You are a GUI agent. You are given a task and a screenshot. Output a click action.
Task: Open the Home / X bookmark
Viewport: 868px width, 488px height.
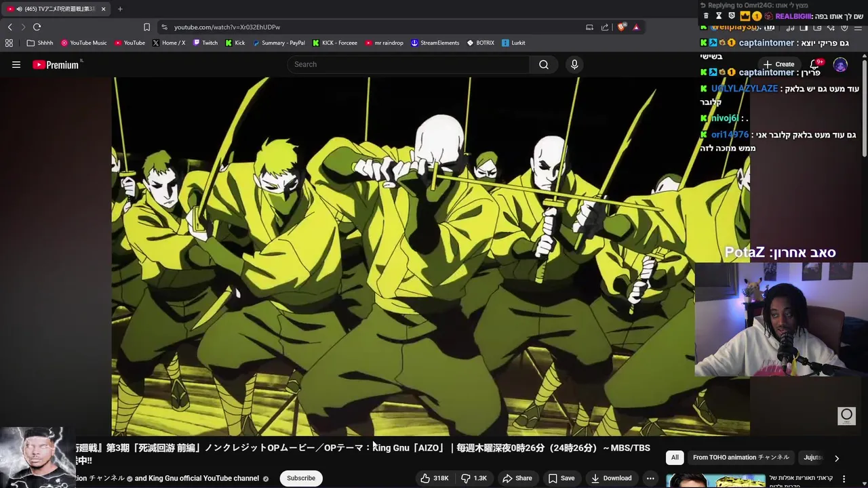[169, 43]
